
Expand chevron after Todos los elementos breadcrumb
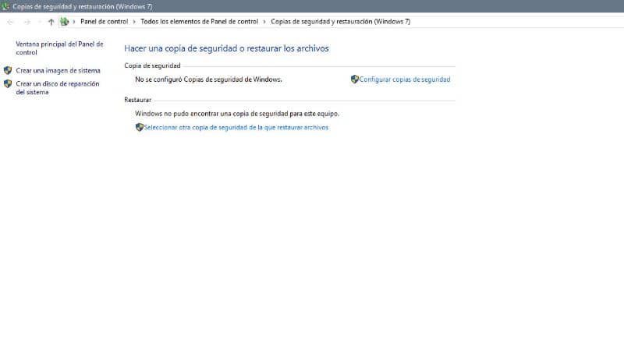(264, 22)
